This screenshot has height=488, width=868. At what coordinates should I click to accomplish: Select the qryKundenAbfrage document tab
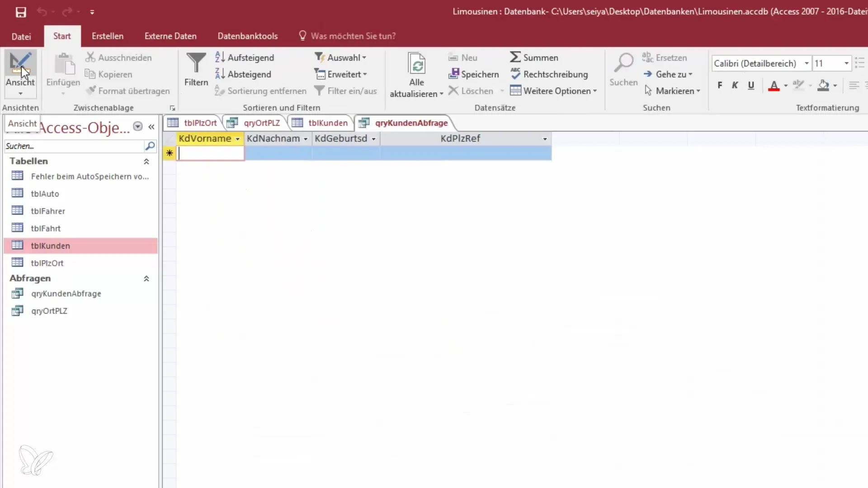[404, 123]
